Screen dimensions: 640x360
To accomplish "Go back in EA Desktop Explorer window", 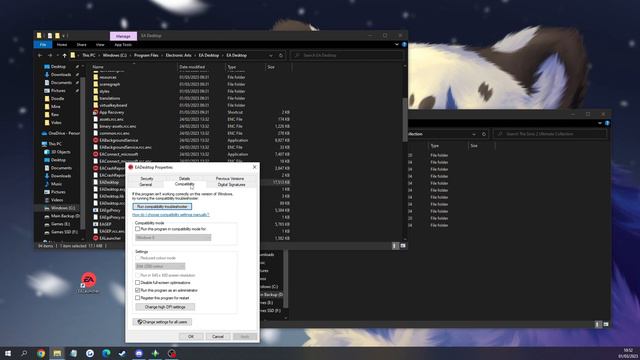I will click(x=40, y=55).
